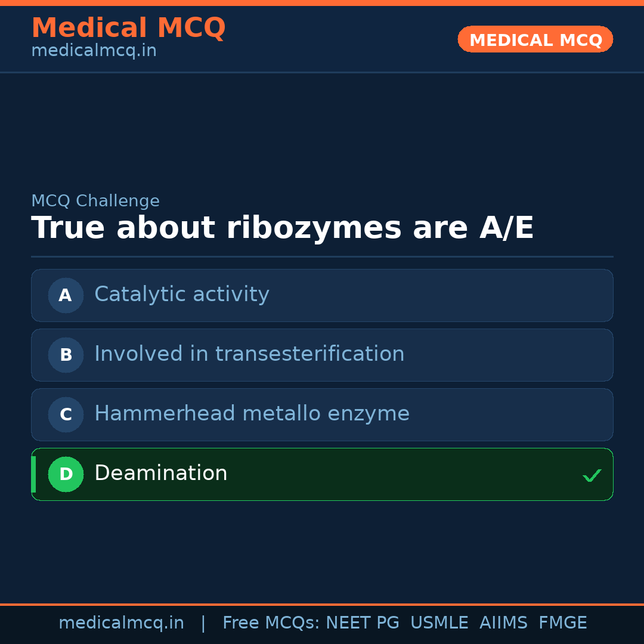The image size is (644, 644).
Task: Select the "Deamination" answer text
Action: pos(161,473)
